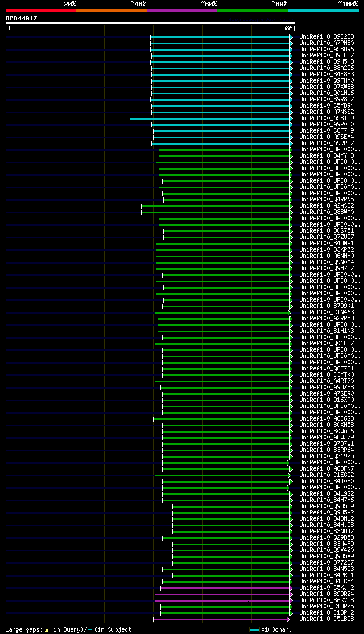Image resolution: width=364 pixels, height=634 pixels.
Task: Click the UniRef100_B9QR24 hit name
Action: coord(326,594)
